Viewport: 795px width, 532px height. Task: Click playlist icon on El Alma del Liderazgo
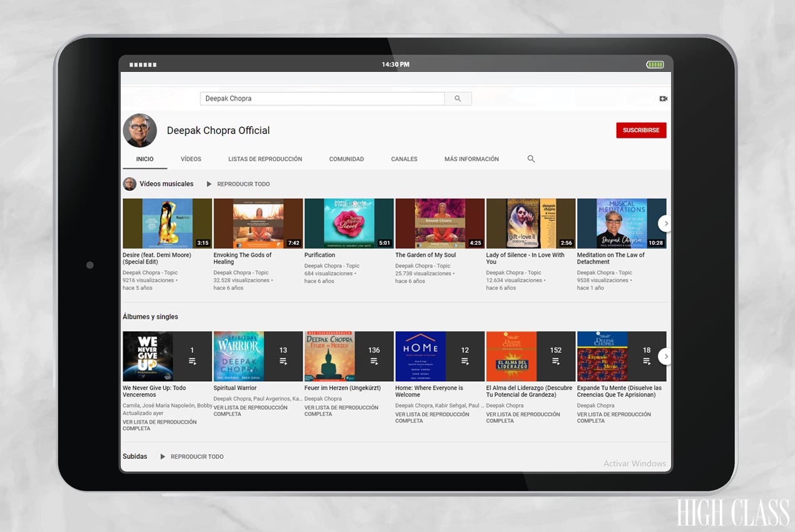pyautogui.click(x=556, y=361)
